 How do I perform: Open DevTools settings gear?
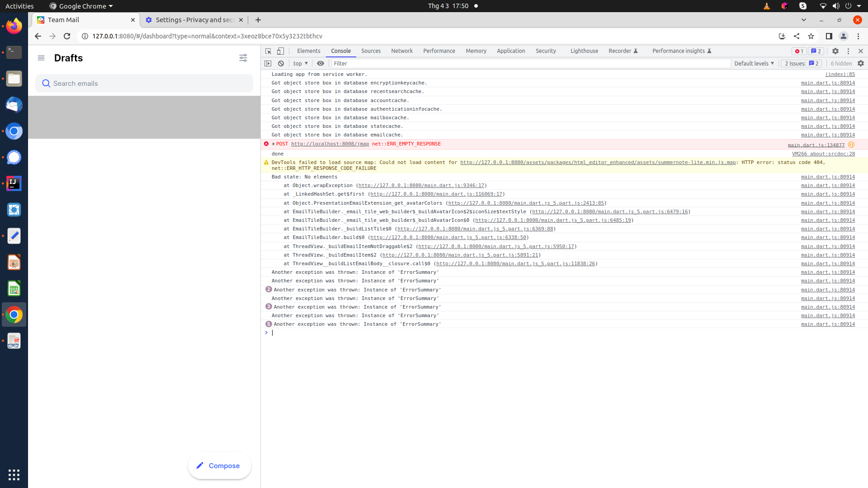point(835,51)
